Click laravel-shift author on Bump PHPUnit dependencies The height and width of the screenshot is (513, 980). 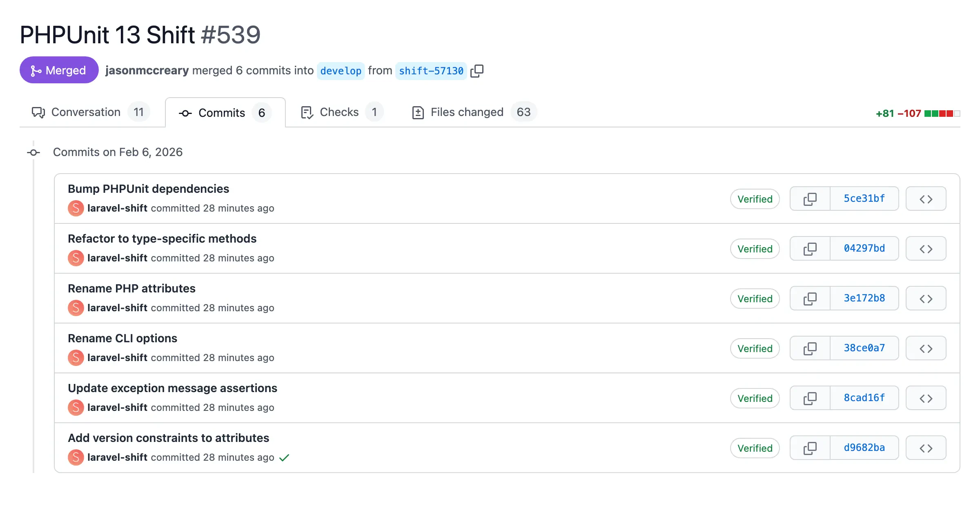coord(117,208)
